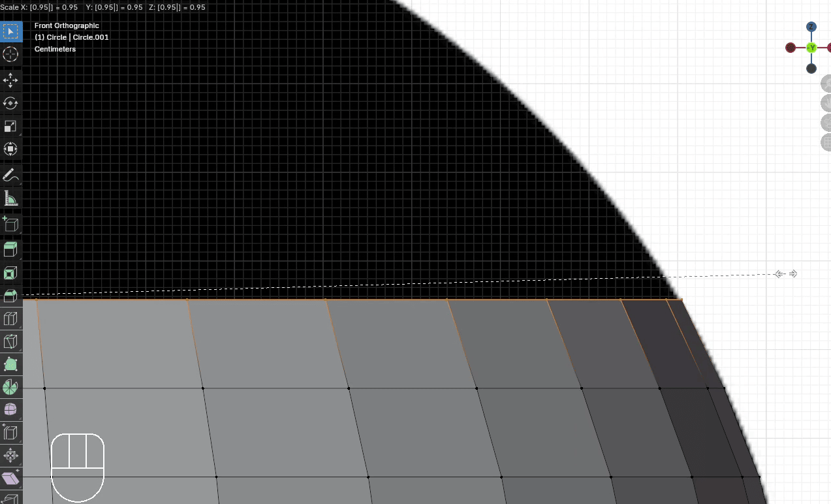Click the blue Z axis gizmo handle
This screenshot has height=504, width=831.
pos(811,27)
